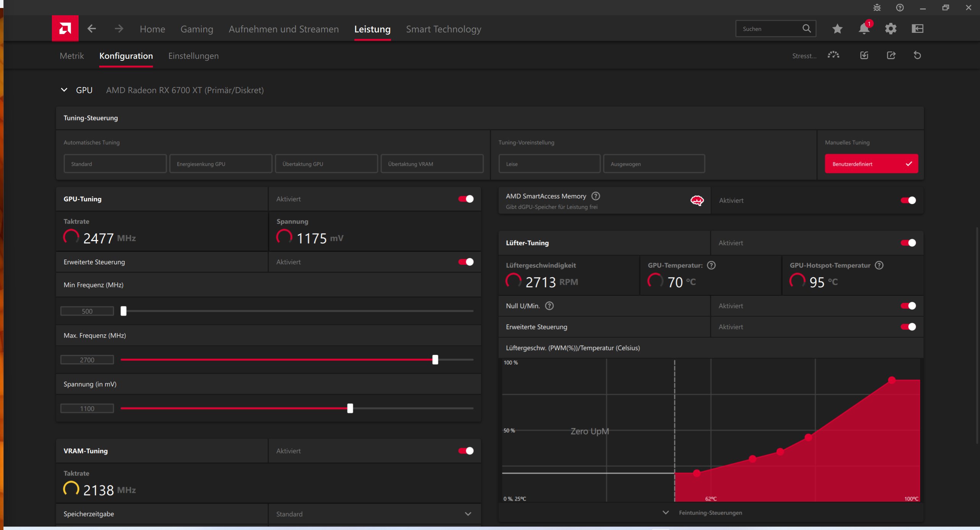Open the Leistung tab
The height and width of the screenshot is (530, 980).
pos(372,29)
